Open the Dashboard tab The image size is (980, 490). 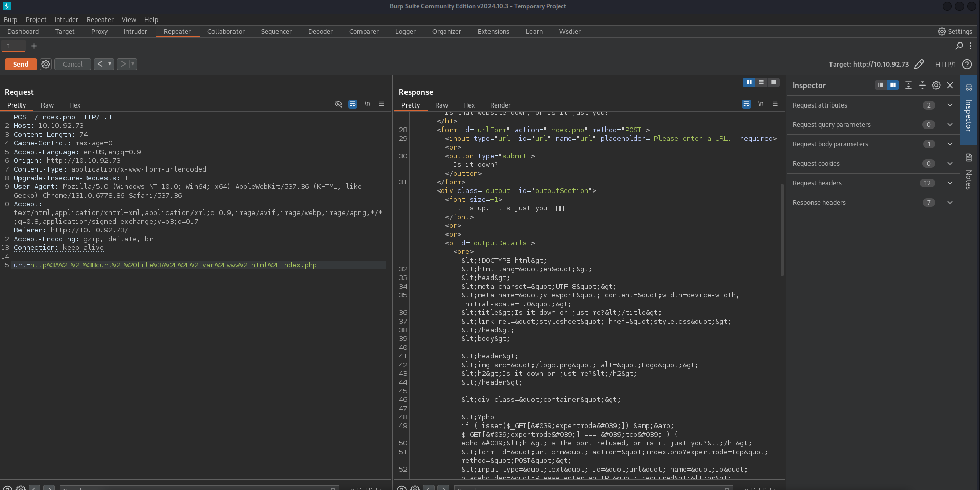pyautogui.click(x=23, y=31)
